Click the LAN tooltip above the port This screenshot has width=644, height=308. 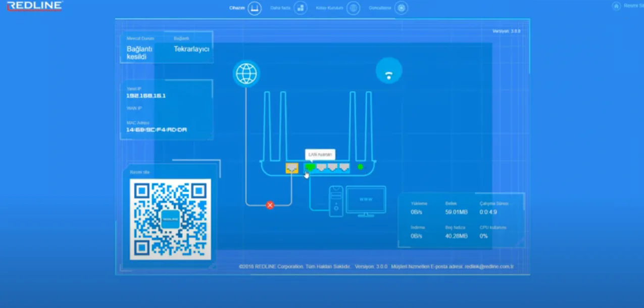pyautogui.click(x=320, y=155)
